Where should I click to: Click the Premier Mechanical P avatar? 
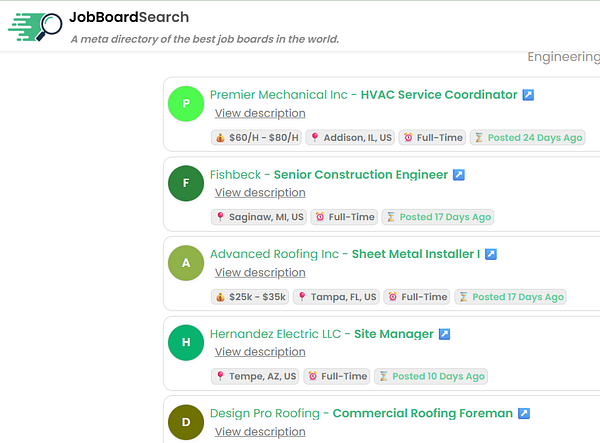(186, 104)
